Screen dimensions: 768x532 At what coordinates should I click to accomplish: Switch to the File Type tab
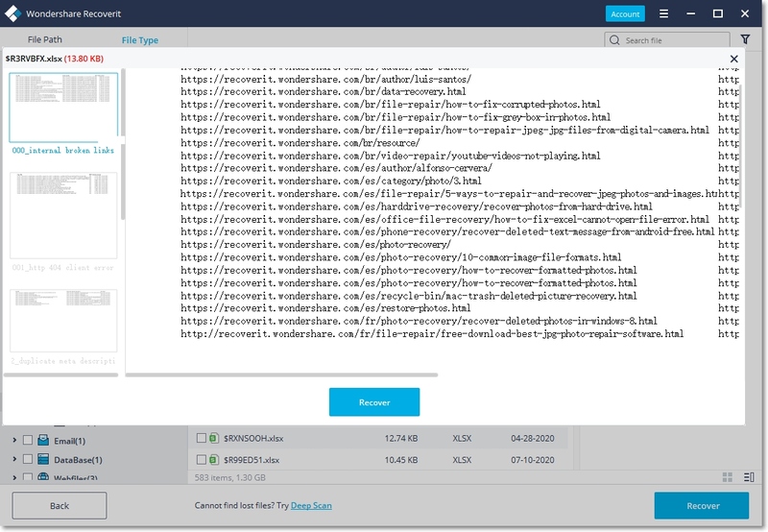[140, 40]
